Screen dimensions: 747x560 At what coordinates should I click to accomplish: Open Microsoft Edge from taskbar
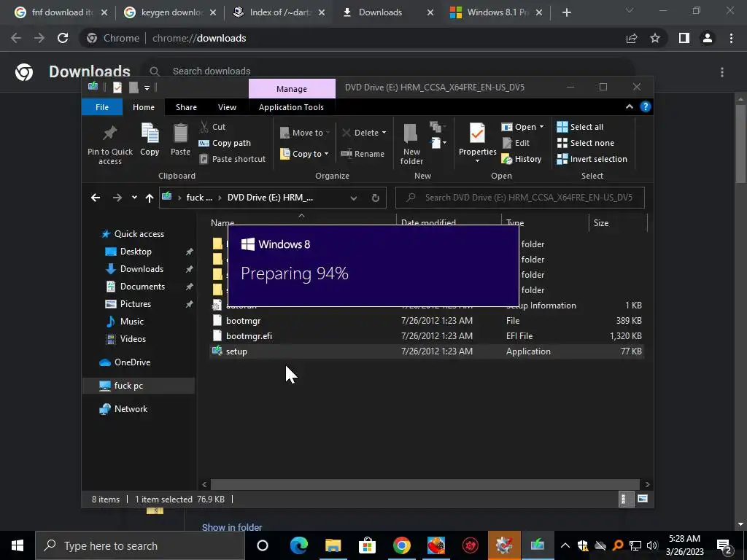[298, 545]
